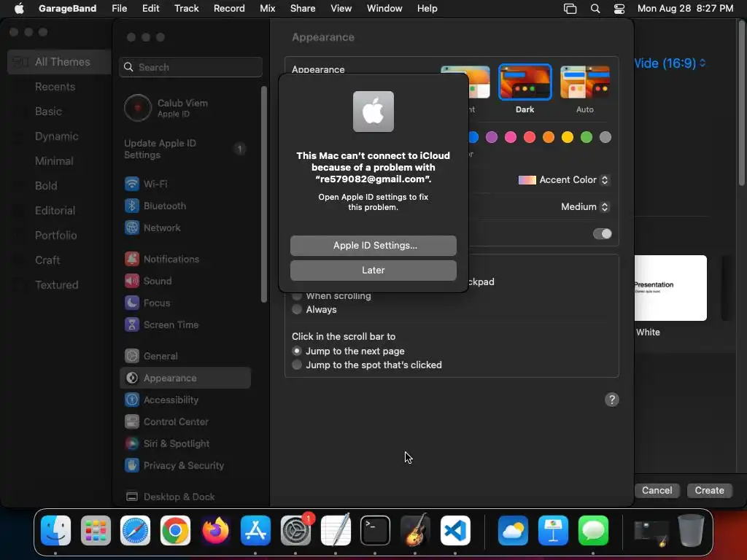Open GarageBand from the Dock

click(415, 531)
